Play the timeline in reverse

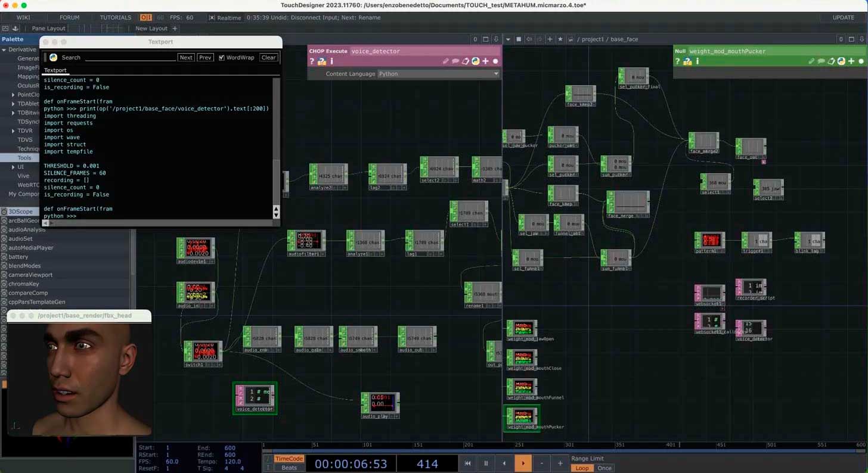click(x=504, y=463)
